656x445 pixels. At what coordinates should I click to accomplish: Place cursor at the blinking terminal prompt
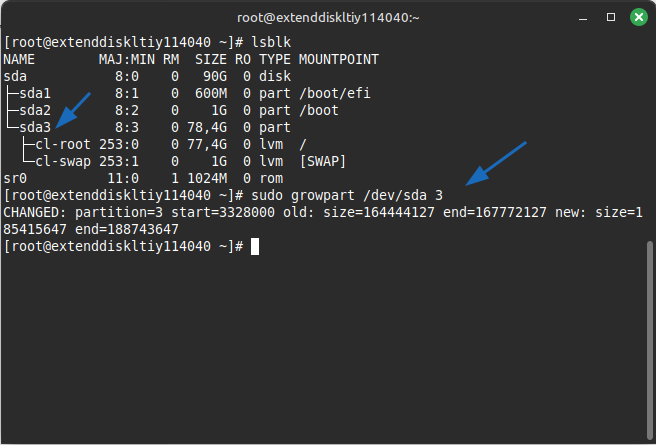tap(255, 246)
